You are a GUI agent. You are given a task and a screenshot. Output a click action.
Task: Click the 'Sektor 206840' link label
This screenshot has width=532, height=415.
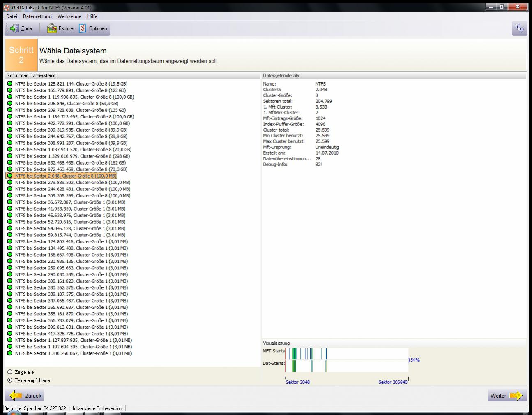pos(393,382)
